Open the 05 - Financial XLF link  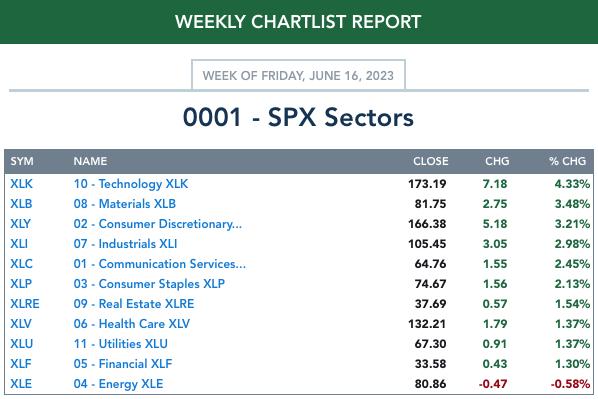[x=123, y=364]
